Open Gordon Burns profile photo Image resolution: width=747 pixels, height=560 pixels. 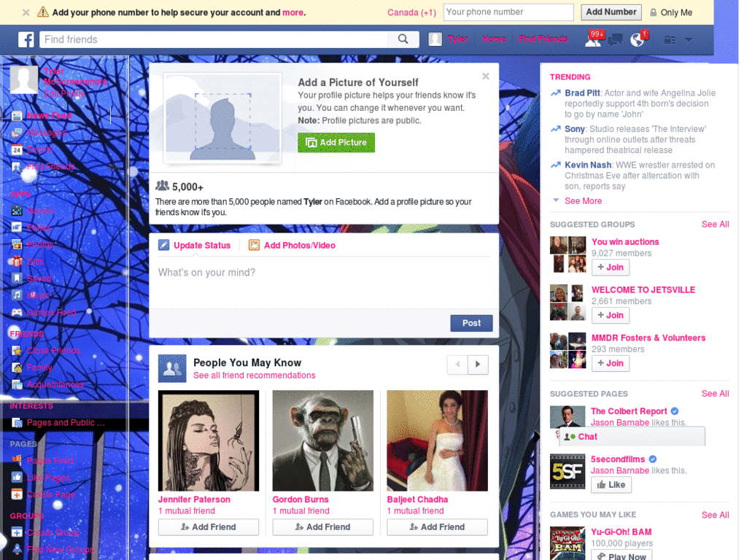323,440
